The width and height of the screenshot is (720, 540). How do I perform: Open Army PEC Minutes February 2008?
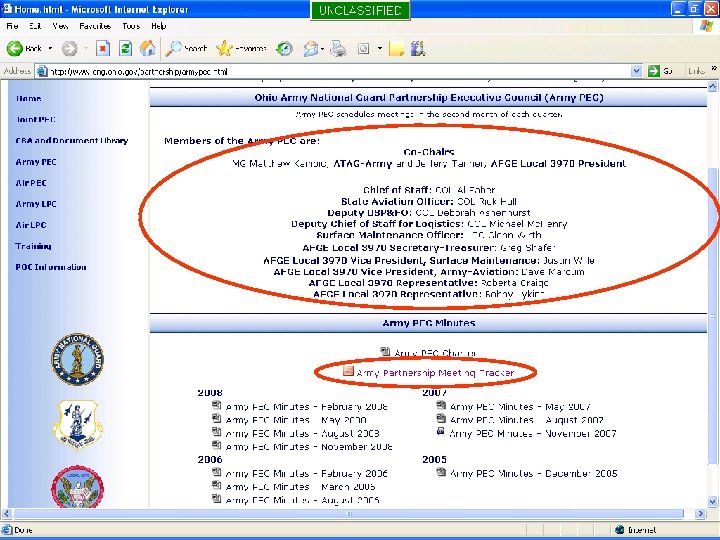point(306,407)
